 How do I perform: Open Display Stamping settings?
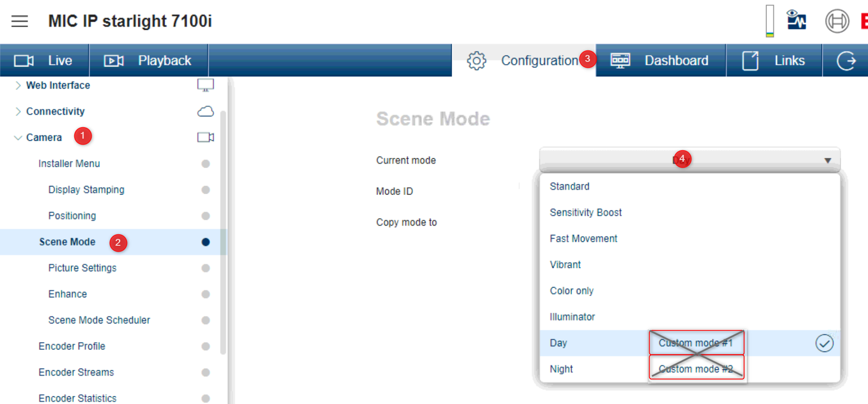click(86, 190)
